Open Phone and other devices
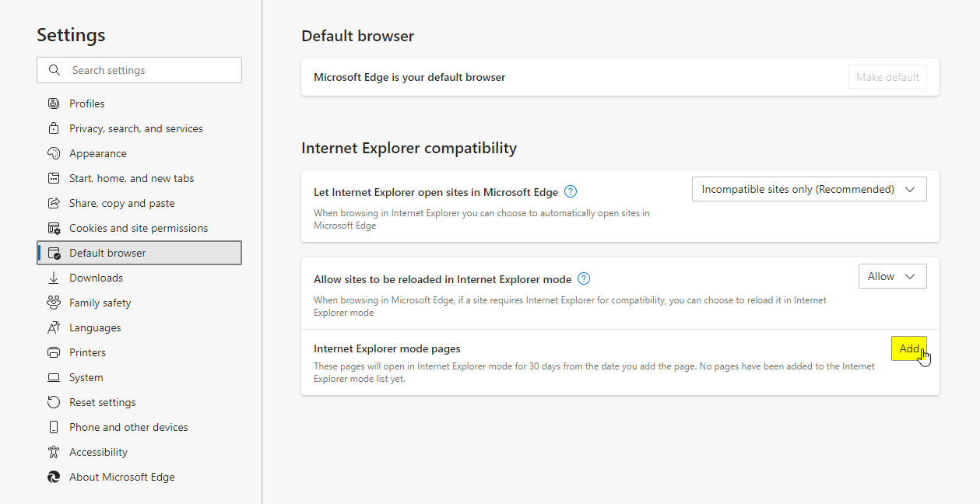The height and width of the screenshot is (504, 980). coord(139,427)
